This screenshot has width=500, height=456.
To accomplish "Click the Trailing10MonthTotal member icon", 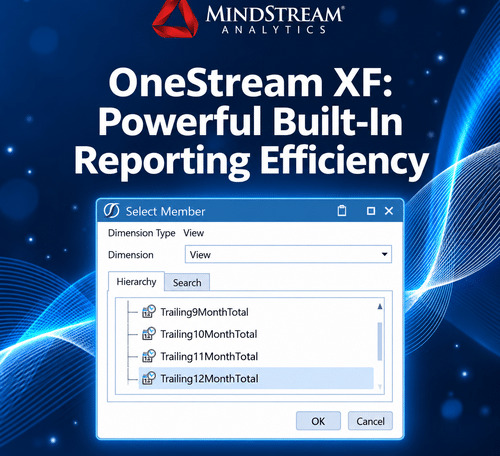I will [149, 333].
